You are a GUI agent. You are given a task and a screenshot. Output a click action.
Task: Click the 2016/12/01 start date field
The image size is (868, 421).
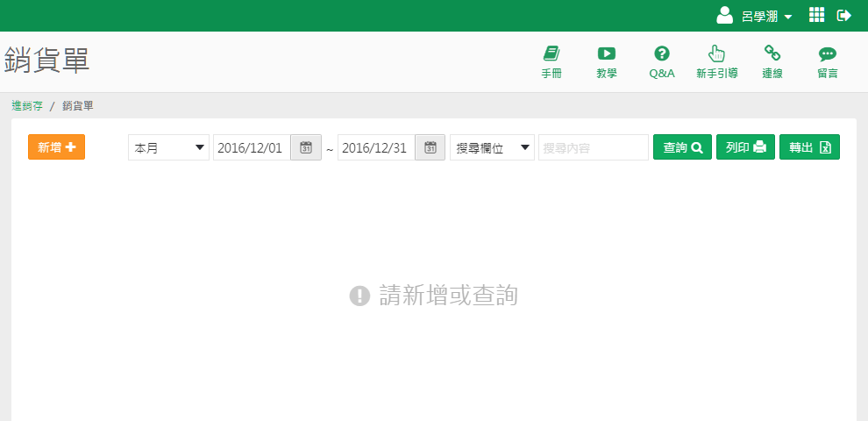[252, 147]
